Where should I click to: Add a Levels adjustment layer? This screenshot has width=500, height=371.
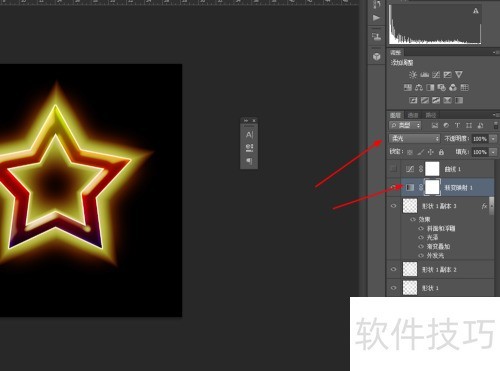424,75
